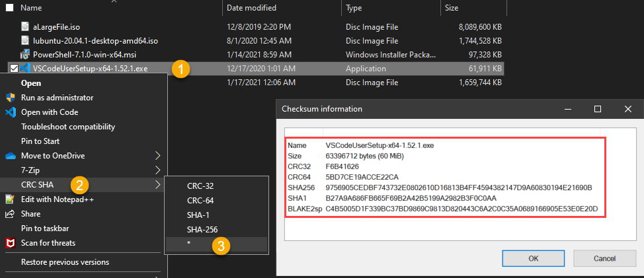Toggle the select-all checkbox in header

9,7
